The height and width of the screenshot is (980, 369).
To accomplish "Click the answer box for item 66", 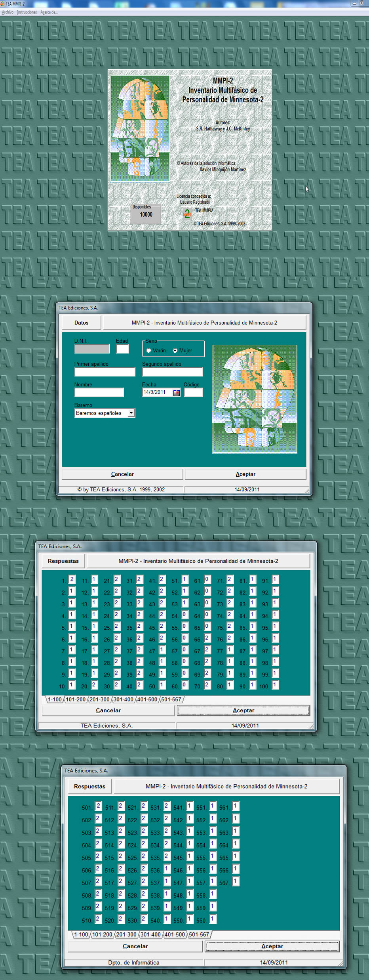I will pos(207,638).
